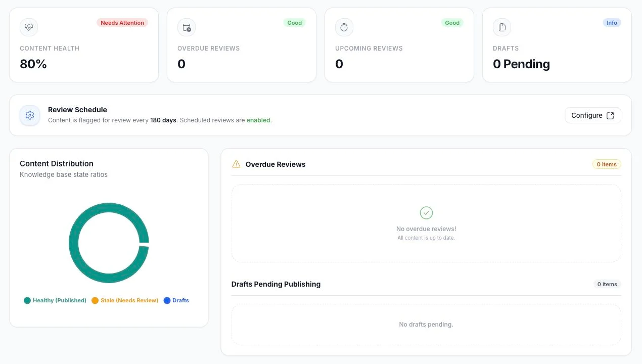Click the Review Schedule title
Image resolution: width=642 pixels, height=364 pixels.
click(77, 110)
